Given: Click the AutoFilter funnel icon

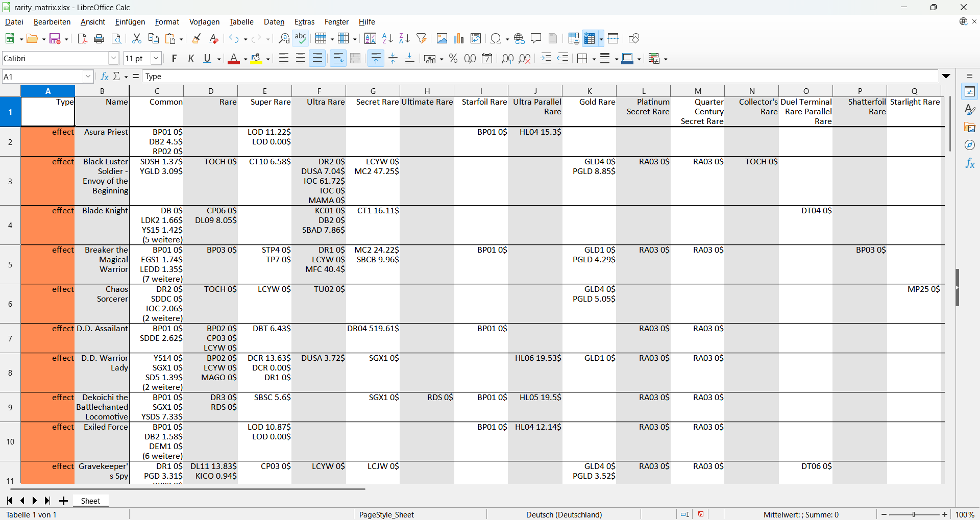Looking at the screenshot, I should tap(421, 39).
